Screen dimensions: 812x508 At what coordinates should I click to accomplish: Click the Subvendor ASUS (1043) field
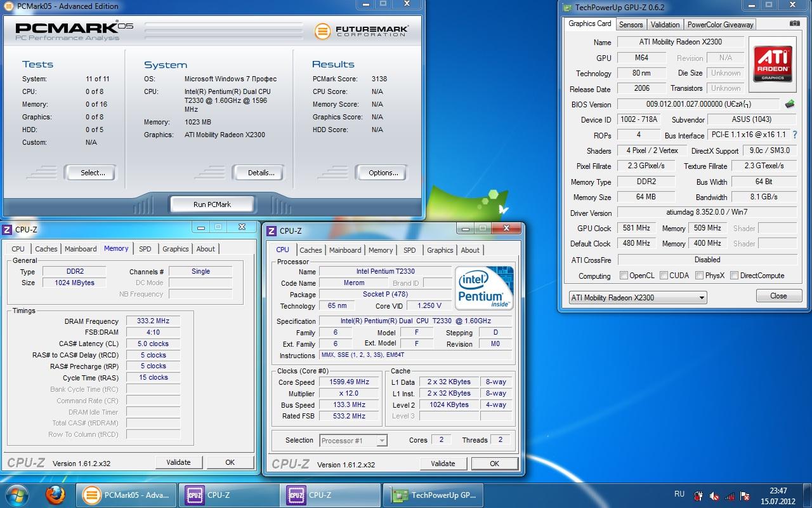(x=752, y=119)
